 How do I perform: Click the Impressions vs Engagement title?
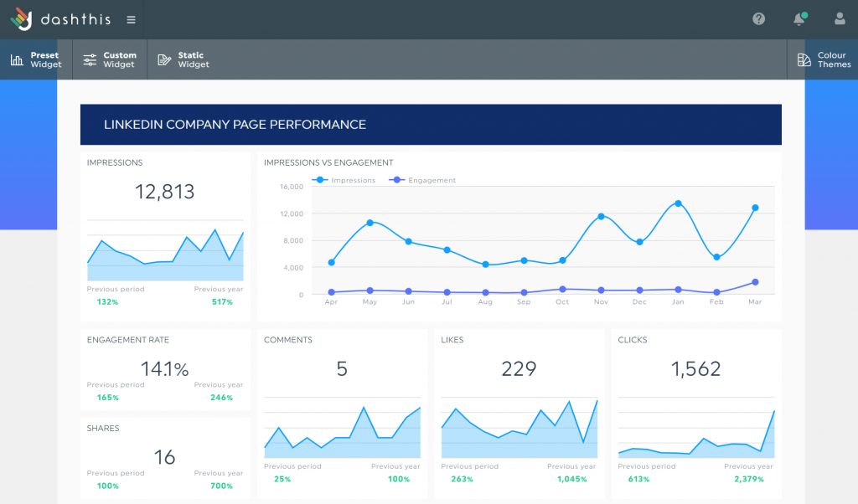click(328, 162)
